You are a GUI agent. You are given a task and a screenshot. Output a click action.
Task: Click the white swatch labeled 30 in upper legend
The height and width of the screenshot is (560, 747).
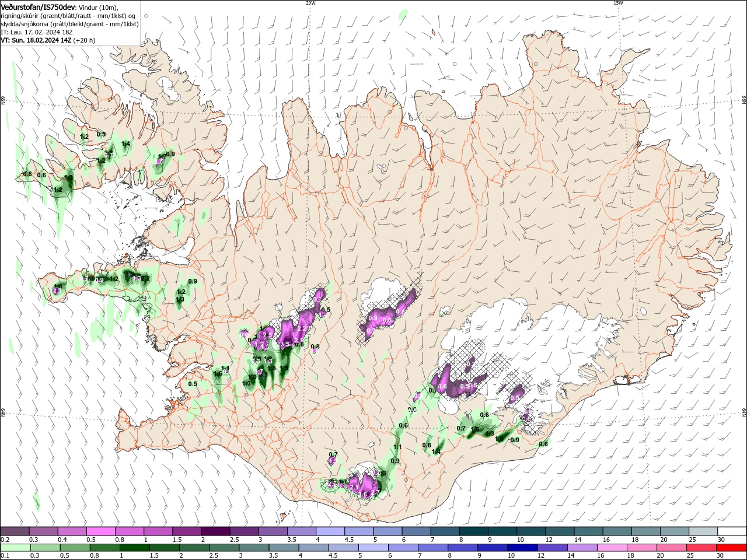coord(731,531)
